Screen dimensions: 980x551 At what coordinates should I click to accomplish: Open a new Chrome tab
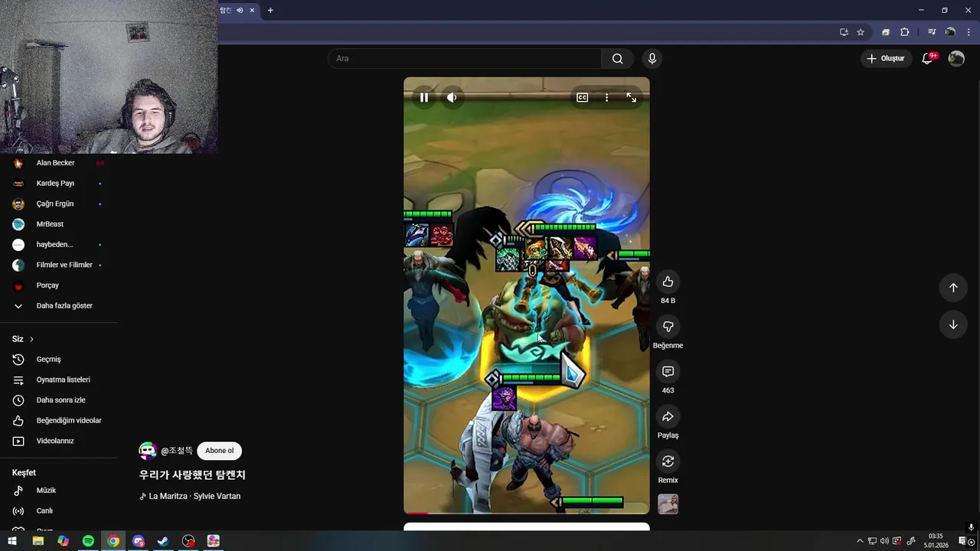pyautogui.click(x=270, y=10)
